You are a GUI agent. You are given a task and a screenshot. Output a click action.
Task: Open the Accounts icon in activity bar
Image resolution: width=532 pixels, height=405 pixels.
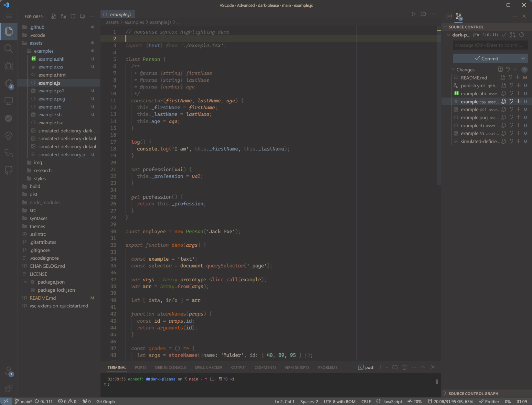(x=9, y=371)
